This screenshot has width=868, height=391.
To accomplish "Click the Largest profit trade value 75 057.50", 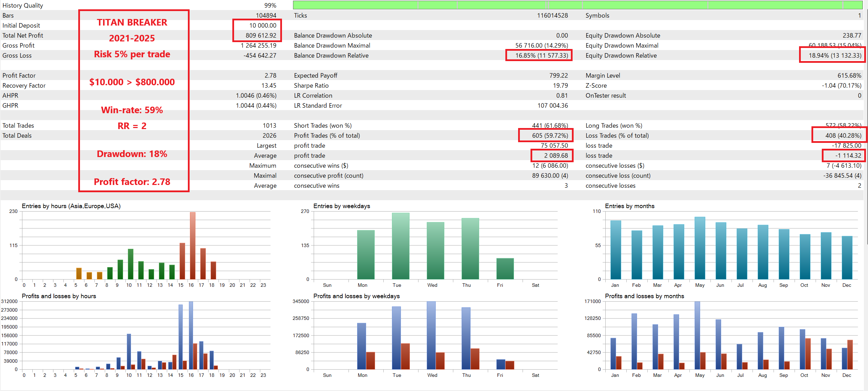I will point(554,146).
